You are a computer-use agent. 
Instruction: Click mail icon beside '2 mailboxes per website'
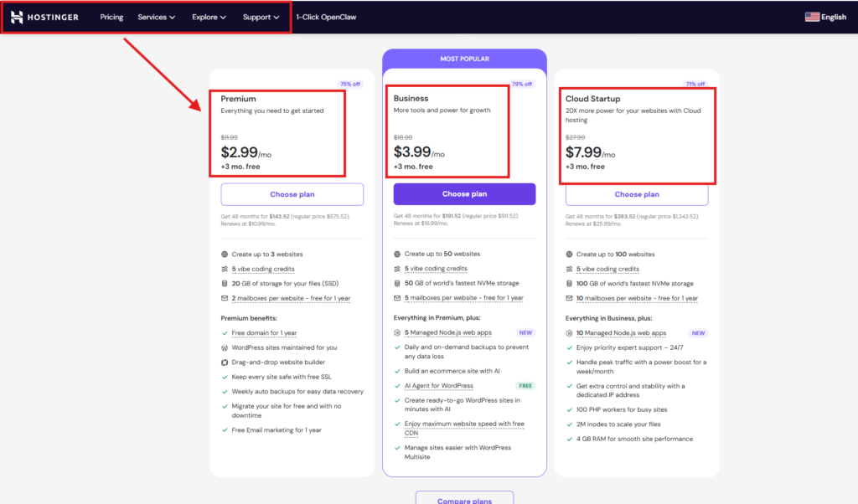[x=225, y=298]
